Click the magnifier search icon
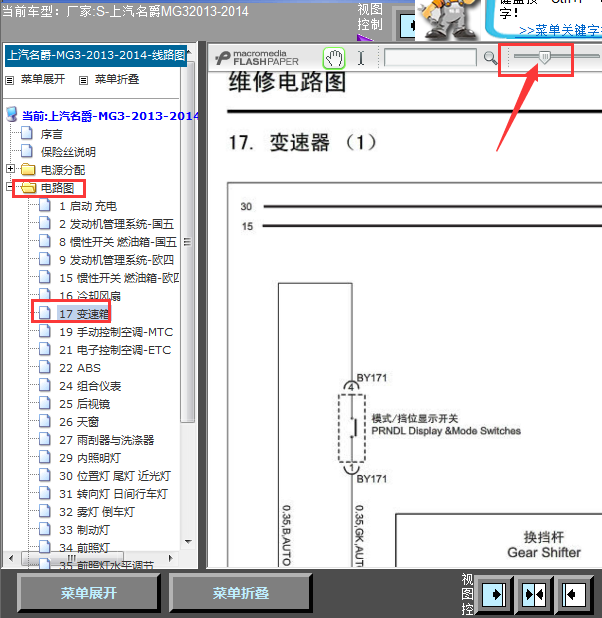Screen dimensions: 602x618 pyautogui.click(x=490, y=59)
